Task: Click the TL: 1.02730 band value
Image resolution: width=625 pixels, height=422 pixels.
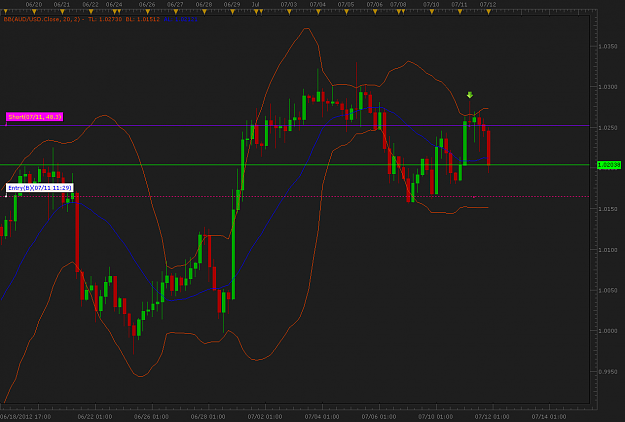Action: pyautogui.click(x=105, y=19)
